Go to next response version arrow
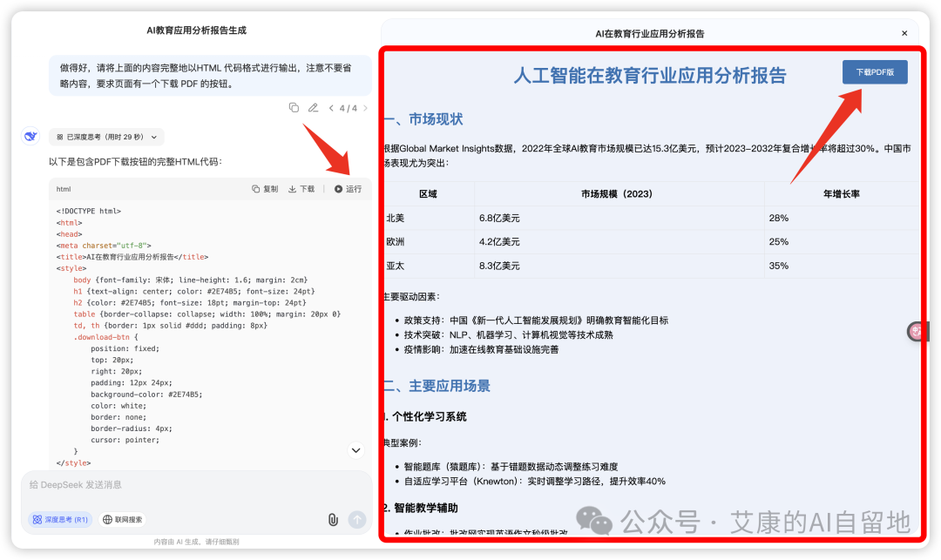This screenshot has height=560, width=941. (365, 109)
